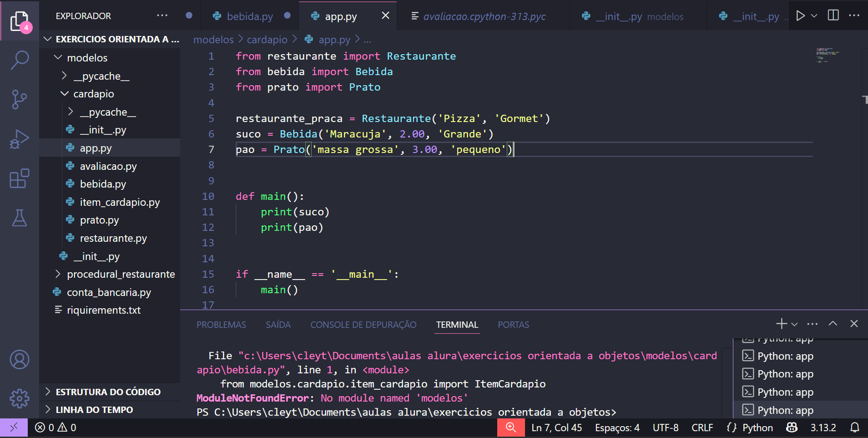Select last Python: app terminal entry
The width and height of the screenshot is (868, 438).
coord(800,410)
